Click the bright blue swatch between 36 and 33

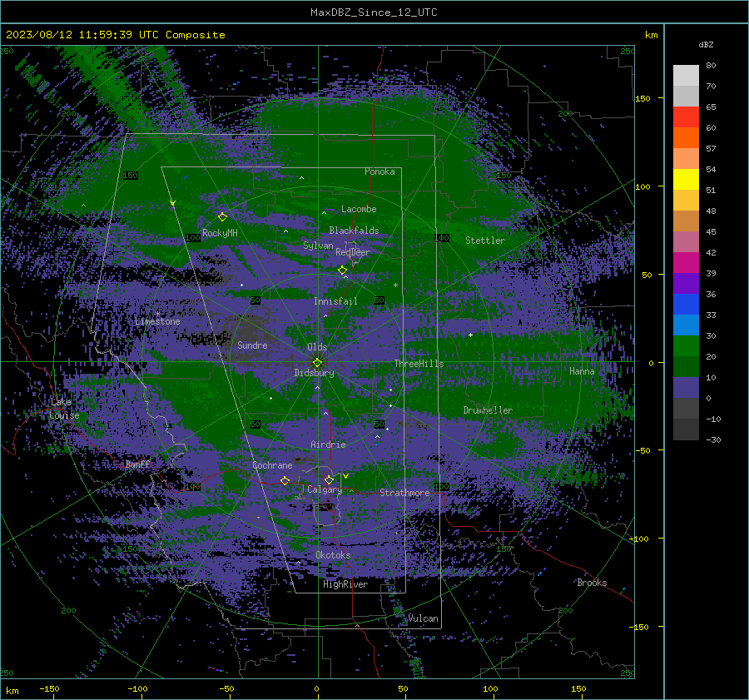pyautogui.click(x=686, y=305)
